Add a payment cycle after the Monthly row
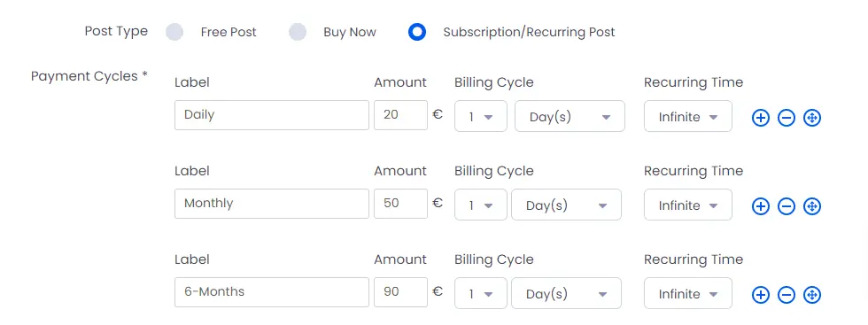 pyautogui.click(x=761, y=206)
